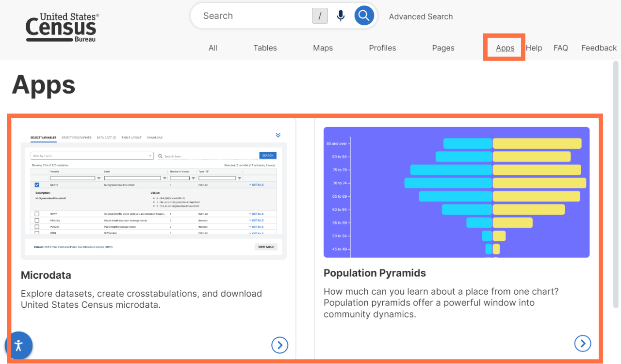
Task: Open the FAQ link
Action: [x=561, y=48]
